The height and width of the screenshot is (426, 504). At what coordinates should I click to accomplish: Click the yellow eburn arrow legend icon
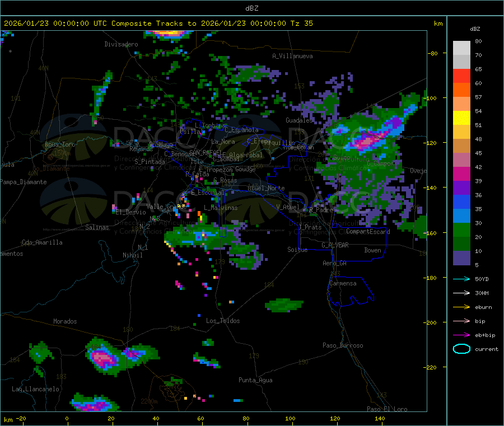pos(461,307)
